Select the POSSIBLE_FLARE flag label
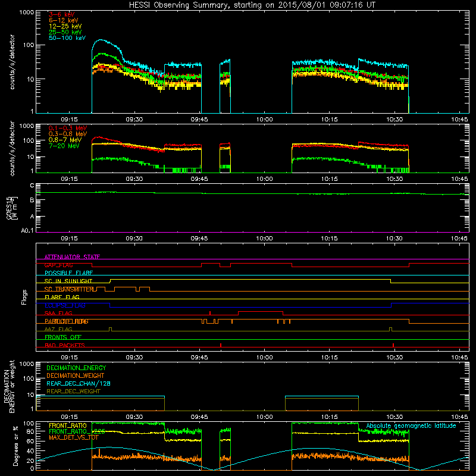Screen dimensions: 476x476 (68, 273)
